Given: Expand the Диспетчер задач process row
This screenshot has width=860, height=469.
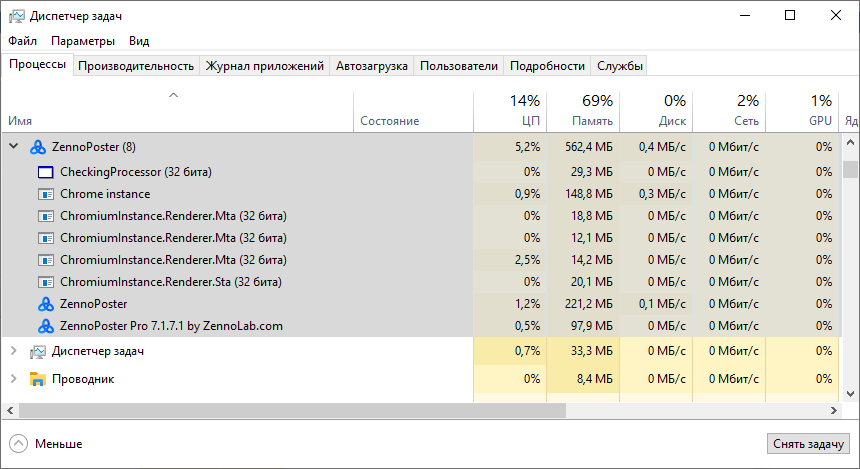Looking at the screenshot, I should [13, 352].
